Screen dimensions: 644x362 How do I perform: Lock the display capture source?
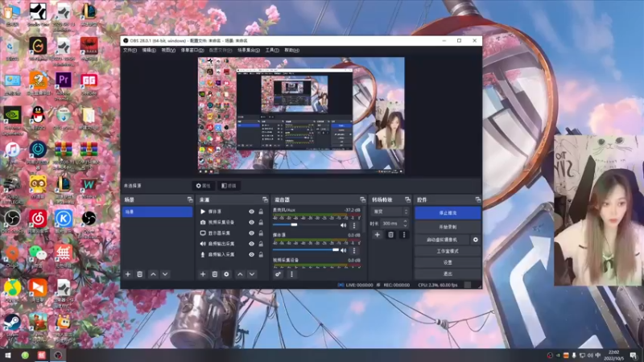[x=261, y=232]
